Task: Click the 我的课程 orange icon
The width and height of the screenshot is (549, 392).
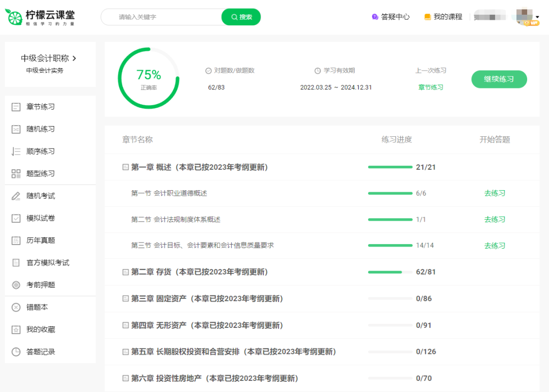Action: point(427,17)
